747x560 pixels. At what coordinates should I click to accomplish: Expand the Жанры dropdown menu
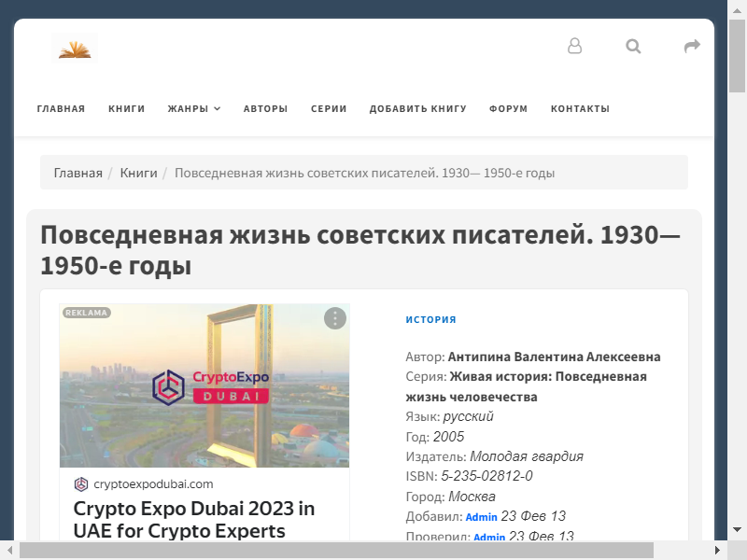pos(194,108)
